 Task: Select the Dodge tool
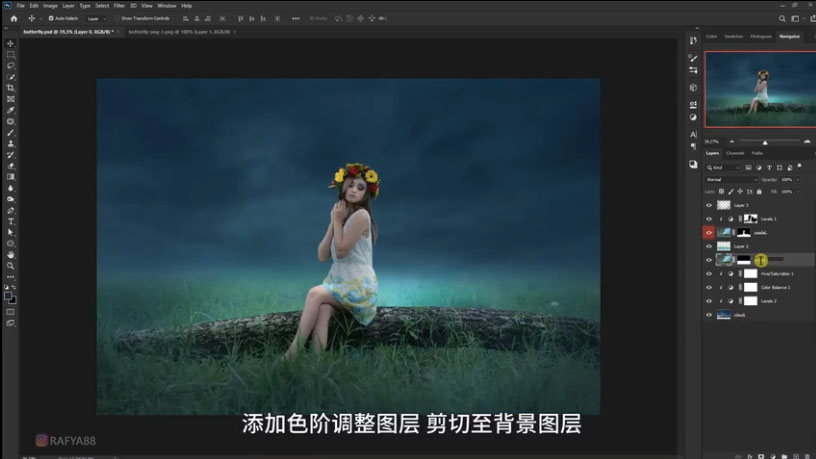click(x=10, y=199)
